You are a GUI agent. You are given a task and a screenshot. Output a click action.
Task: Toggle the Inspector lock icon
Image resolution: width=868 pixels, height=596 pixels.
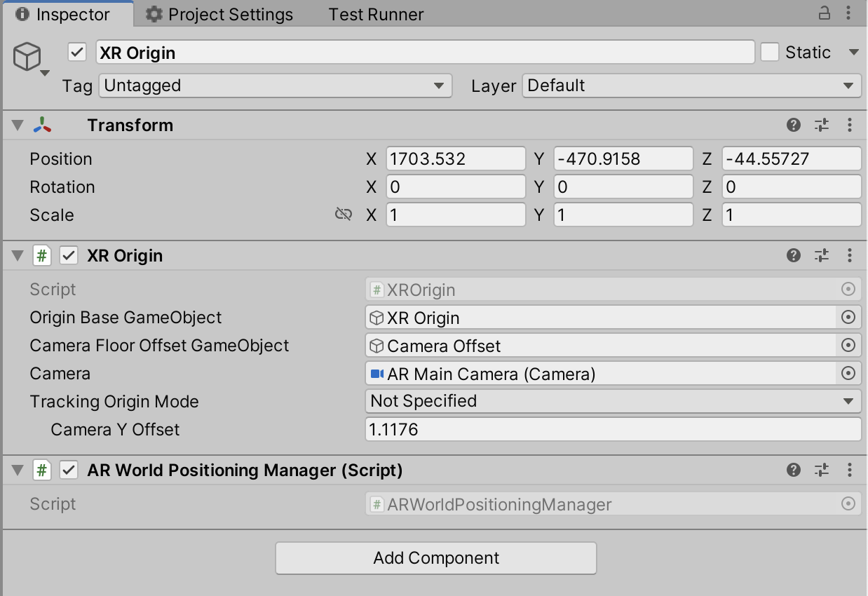click(x=825, y=13)
